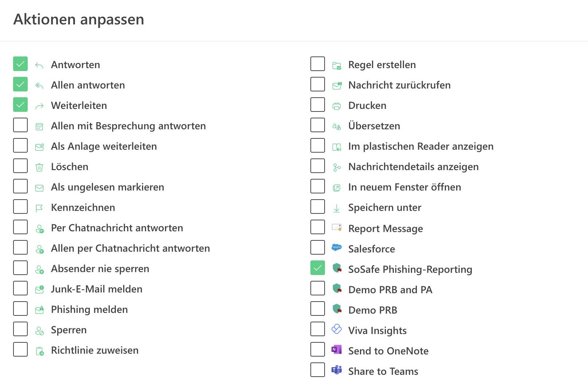The image size is (588, 389).
Task: Uncheck the Antworten checkbox
Action: tap(20, 64)
